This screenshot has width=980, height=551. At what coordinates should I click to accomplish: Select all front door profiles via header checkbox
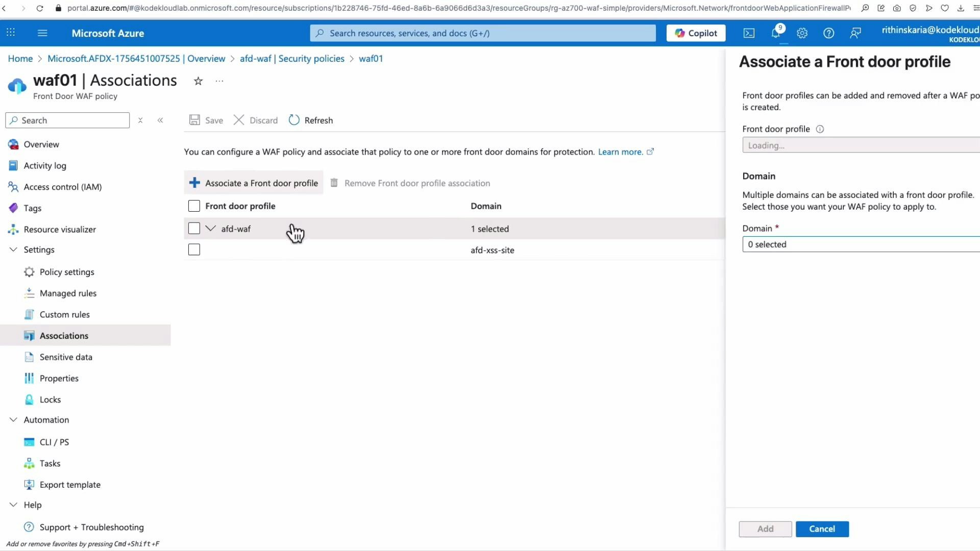pos(194,206)
